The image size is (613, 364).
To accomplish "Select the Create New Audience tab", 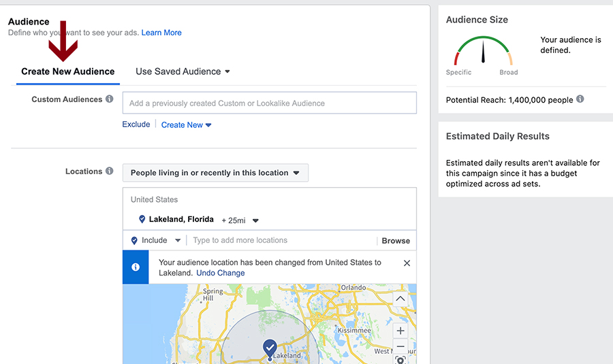I will pyautogui.click(x=68, y=71).
